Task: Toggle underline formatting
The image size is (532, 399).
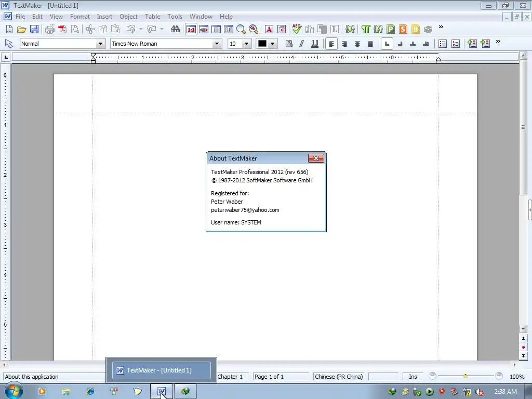Action: pyautogui.click(x=314, y=44)
